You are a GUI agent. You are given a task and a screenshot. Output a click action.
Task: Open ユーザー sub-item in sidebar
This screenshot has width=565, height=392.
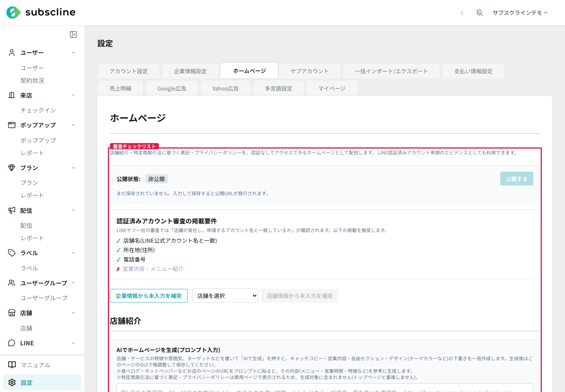(32, 68)
